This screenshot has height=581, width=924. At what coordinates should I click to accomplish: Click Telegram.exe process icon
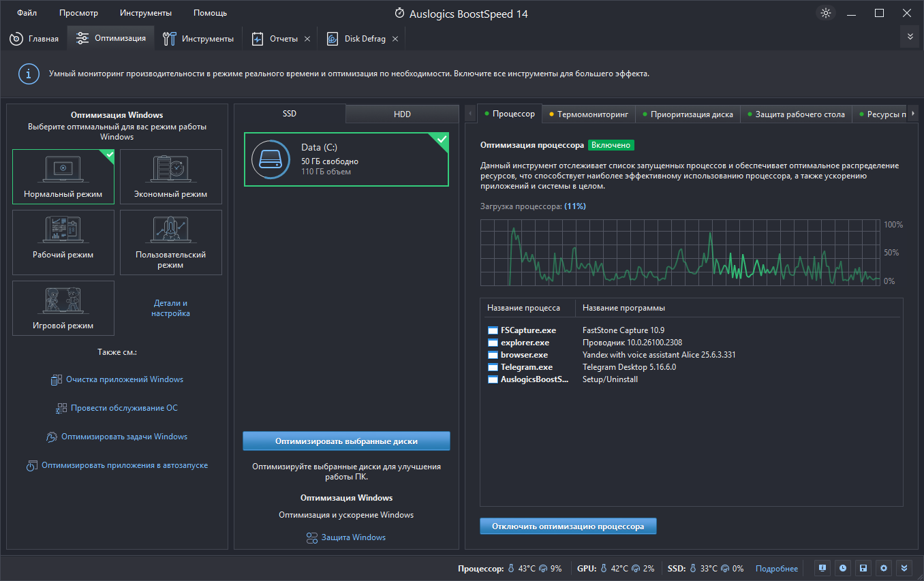coord(493,367)
